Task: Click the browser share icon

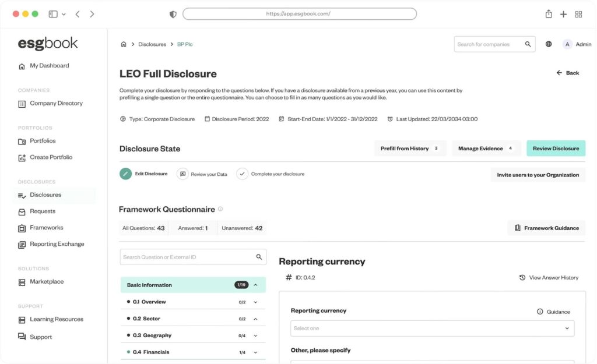Action: pyautogui.click(x=548, y=14)
